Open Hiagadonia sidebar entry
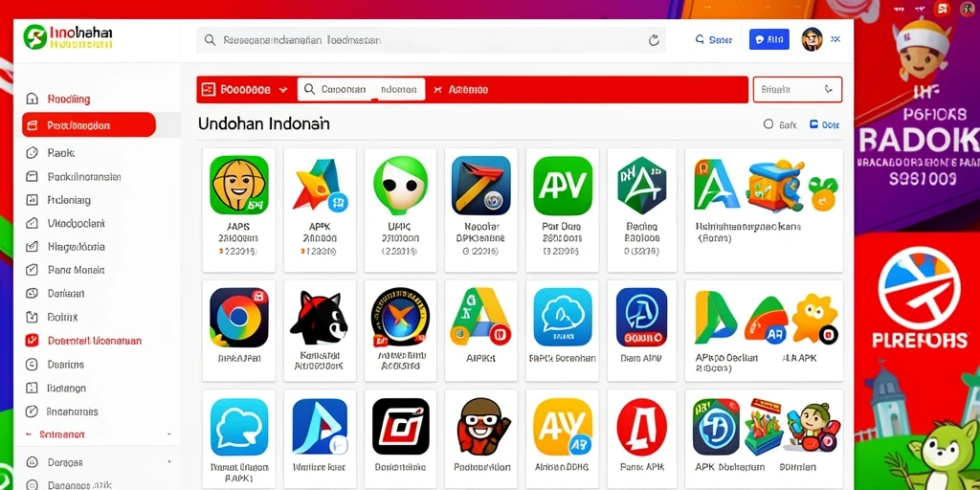The height and width of the screenshot is (490, 980). 65,246
